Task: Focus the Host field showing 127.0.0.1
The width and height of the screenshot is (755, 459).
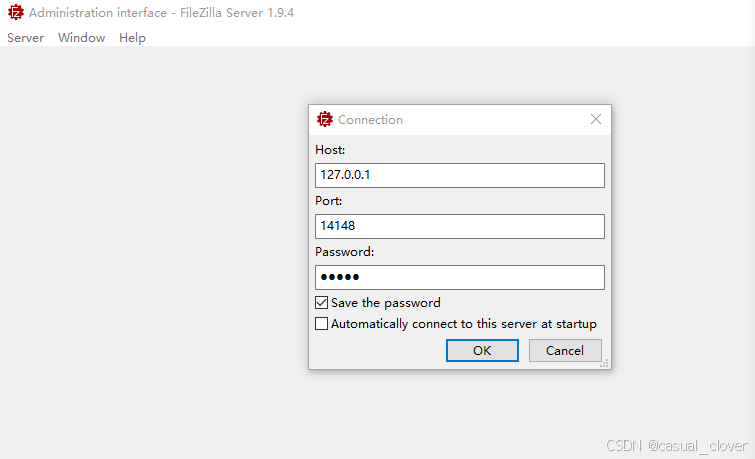Action: [460, 175]
